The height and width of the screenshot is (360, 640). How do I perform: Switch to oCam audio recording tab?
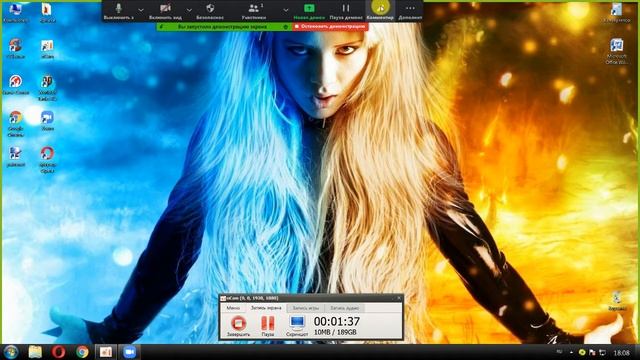pos(344,308)
